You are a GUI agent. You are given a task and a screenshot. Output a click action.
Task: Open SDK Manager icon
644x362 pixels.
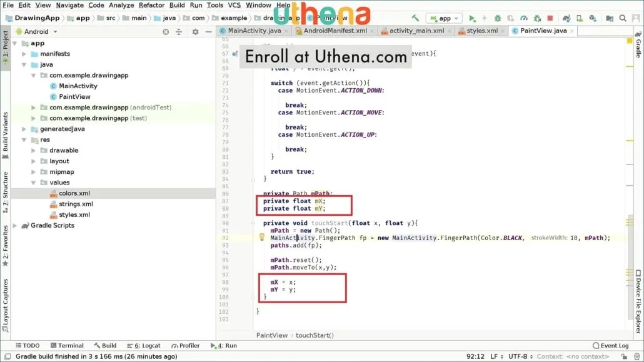pos(593,18)
